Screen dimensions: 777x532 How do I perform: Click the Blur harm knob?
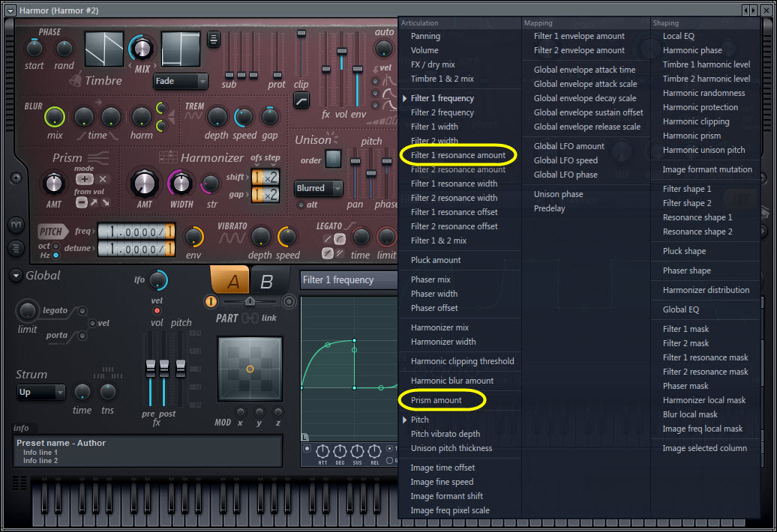coord(141,118)
